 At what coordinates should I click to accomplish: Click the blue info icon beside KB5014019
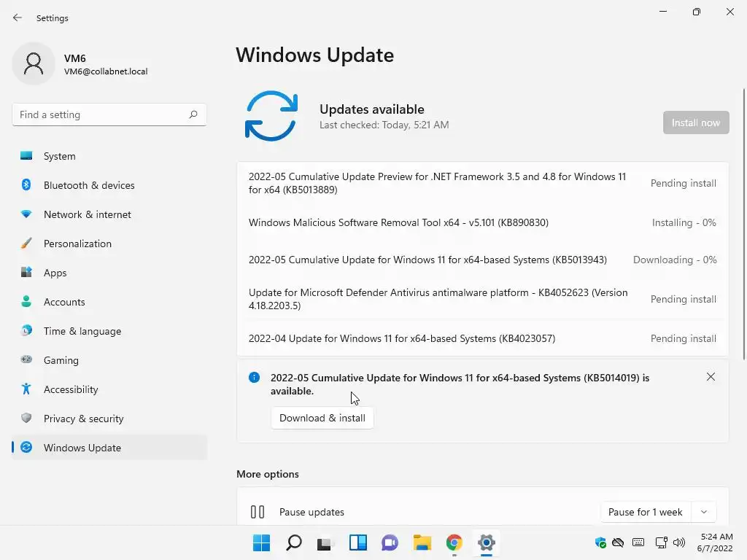coord(255,378)
